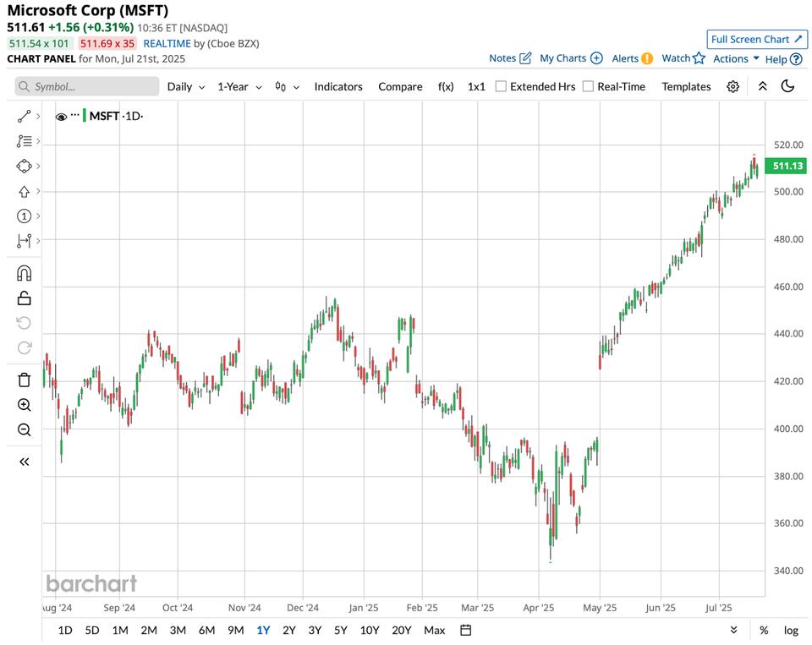Select the shapes drawing tool
The image size is (812, 645).
[x=24, y=167]
